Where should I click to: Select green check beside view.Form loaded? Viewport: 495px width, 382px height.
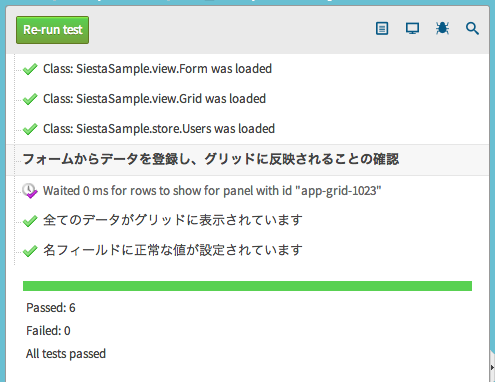click(x=30, y=69)
